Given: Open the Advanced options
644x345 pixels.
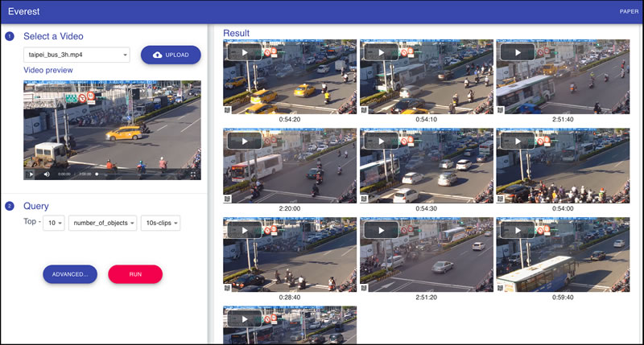Looking at the screenshot, I should point(70,274).
